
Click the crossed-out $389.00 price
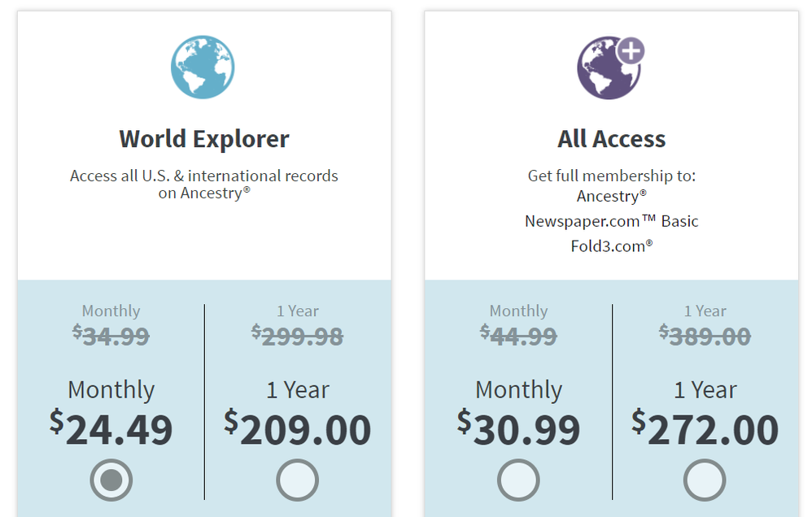(705, 335)
